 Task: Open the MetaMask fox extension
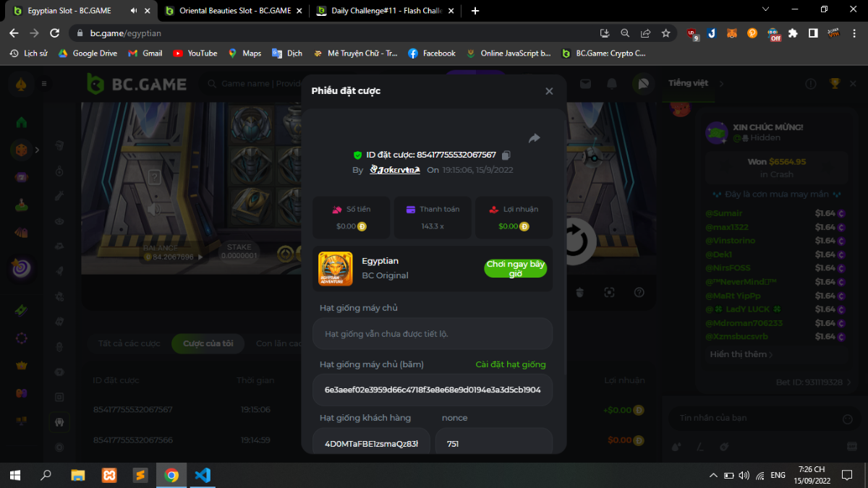click(732, 33)
